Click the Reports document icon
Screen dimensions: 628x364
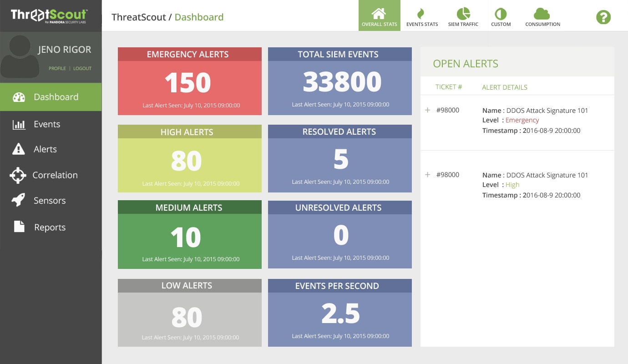point(19,227)
